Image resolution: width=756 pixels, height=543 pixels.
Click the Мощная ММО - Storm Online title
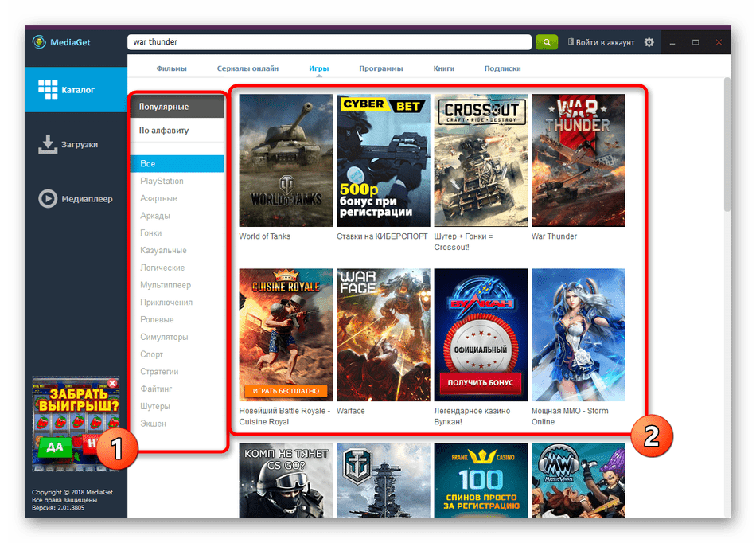tap(570, 416)
